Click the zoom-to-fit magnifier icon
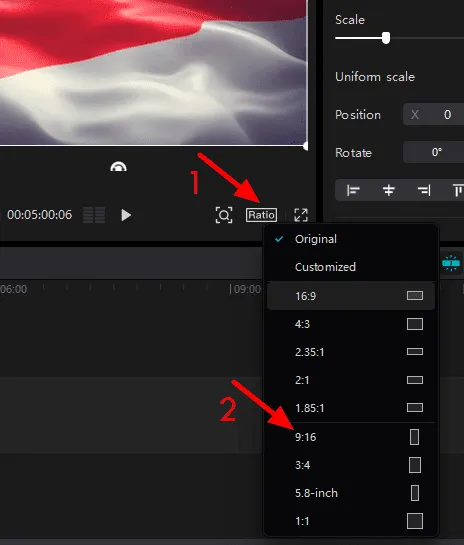Image resolution: width=464 pixels, height=545 pixels. click(x=224, y=215)
